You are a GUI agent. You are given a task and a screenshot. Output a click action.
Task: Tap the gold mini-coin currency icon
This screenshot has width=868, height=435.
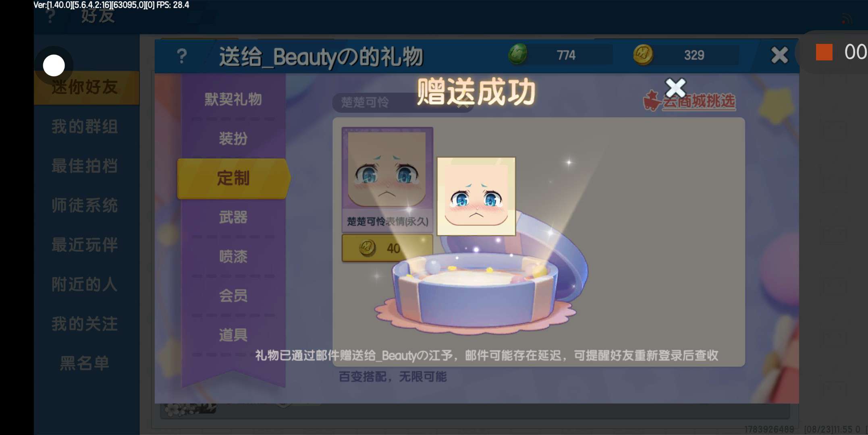[643, 54]
